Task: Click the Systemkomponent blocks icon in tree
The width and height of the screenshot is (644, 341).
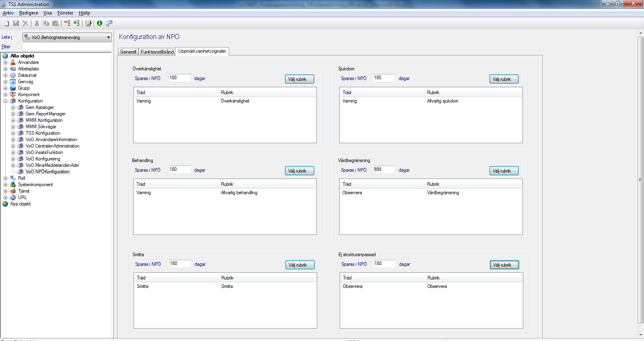Action: (x=13, y=185)
